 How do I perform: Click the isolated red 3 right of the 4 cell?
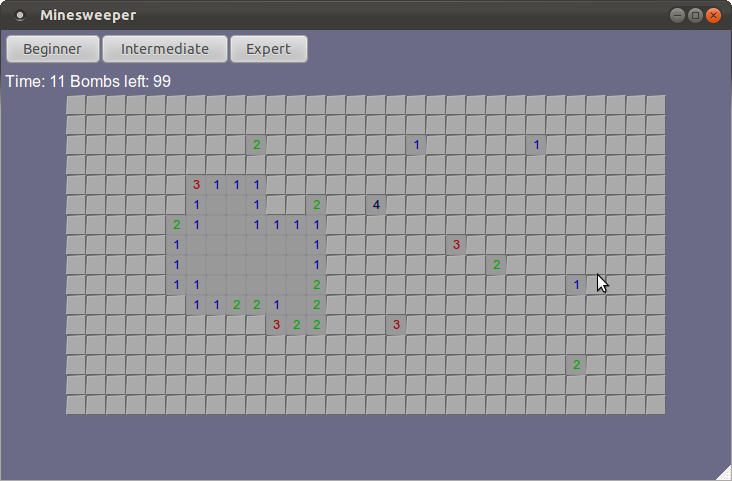tap(456, 244)
